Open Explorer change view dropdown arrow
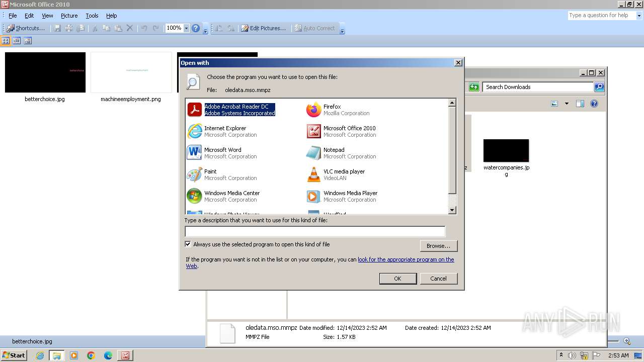This screenshot has height=362, width=644. [x=567, y=104]
